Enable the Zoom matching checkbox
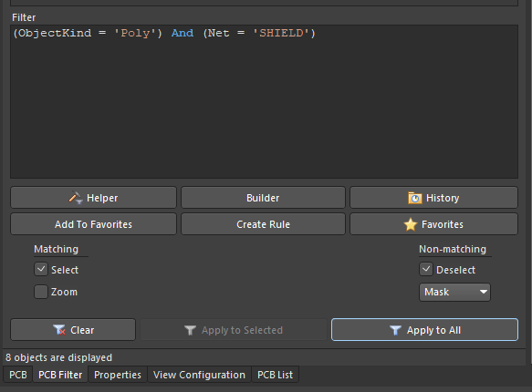Viewport: 532px width, 392px height. tap(41, 292)
